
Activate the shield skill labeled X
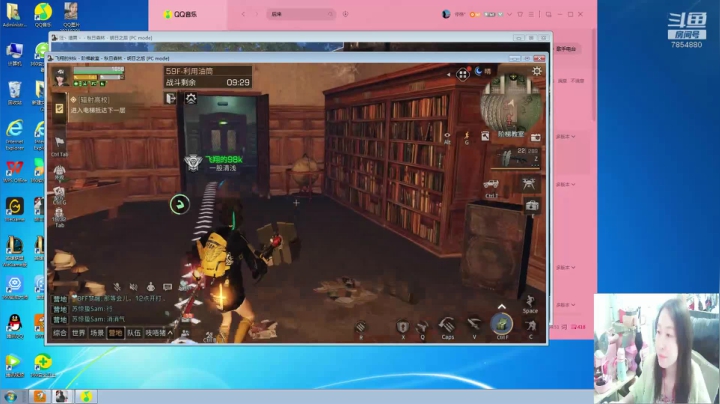coord(403,326)
